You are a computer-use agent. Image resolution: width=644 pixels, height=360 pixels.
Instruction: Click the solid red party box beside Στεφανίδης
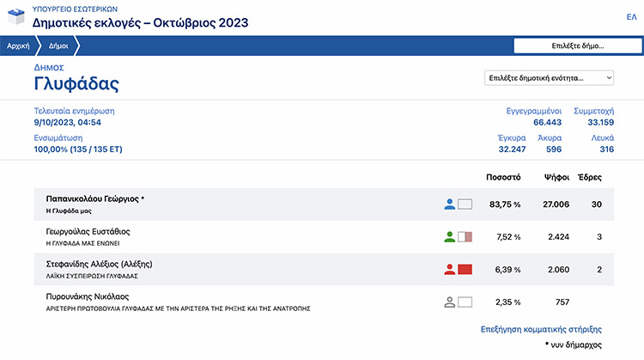(465, 269)
